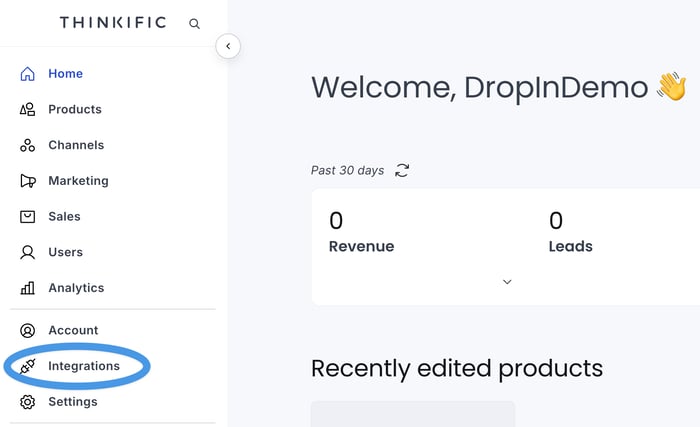Click the Revenue metric value
The image size is (700, 427).
[x=336, y=220]
